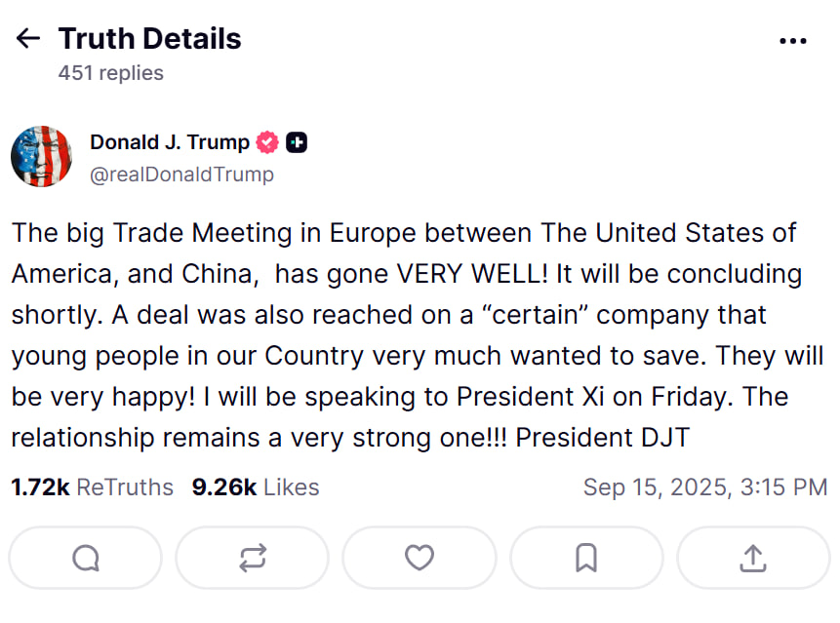Screen dimensions: 840x623
Task: Click the red verified checkmark badge
Action: (267, 142)
